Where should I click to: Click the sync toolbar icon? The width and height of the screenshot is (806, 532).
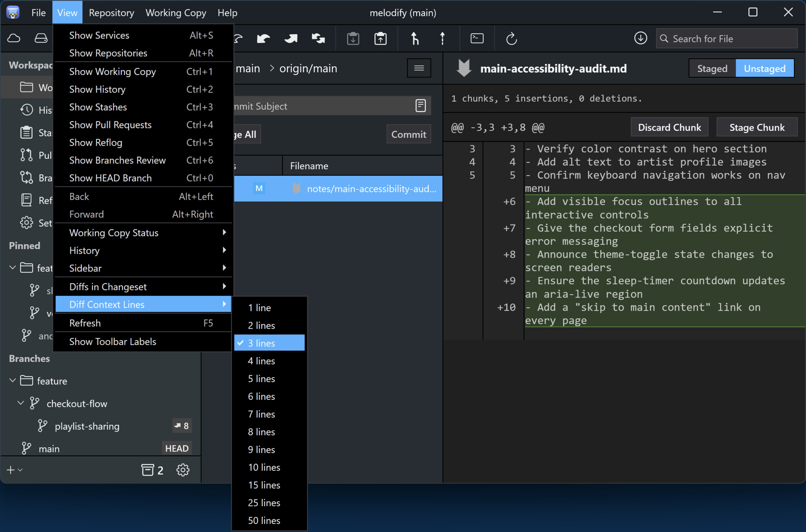pos(318,39)
